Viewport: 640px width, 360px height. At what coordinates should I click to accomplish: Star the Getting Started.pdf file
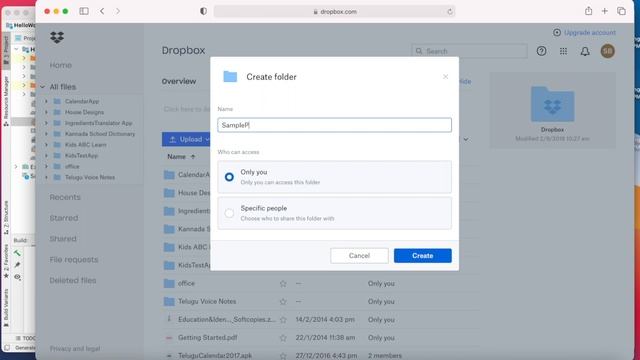coord(283,338)
